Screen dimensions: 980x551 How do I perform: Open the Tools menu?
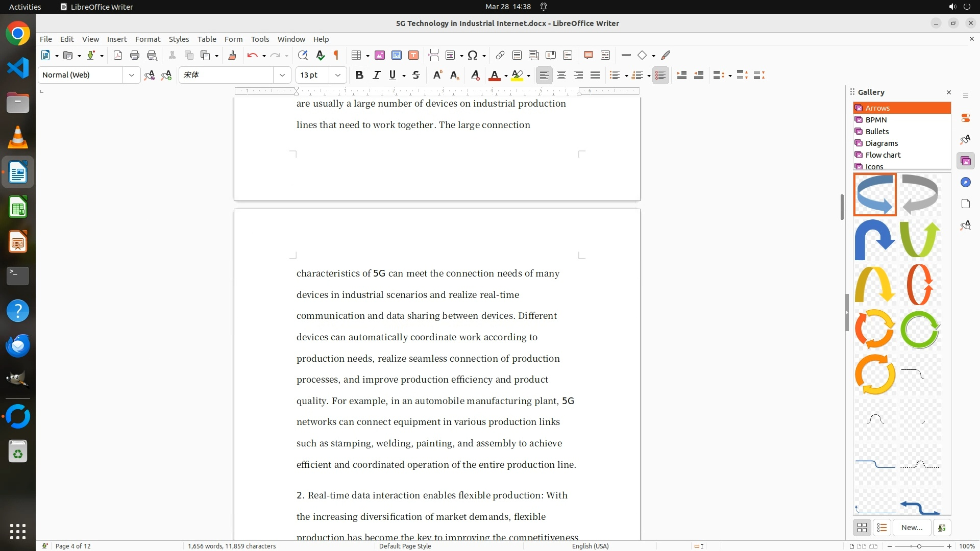260,39
